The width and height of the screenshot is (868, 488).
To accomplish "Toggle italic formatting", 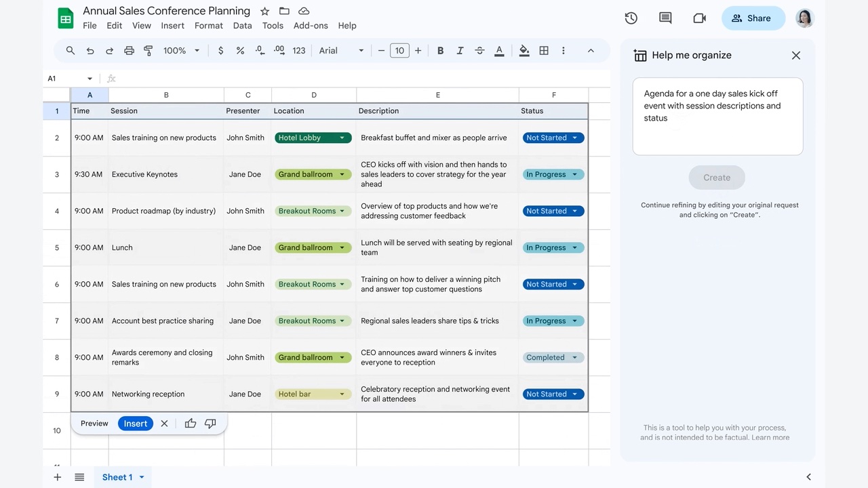I will coord(460,51).
